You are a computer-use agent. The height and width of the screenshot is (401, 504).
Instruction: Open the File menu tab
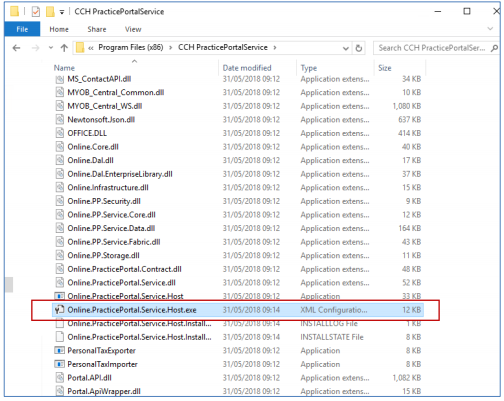coord(22,29)
